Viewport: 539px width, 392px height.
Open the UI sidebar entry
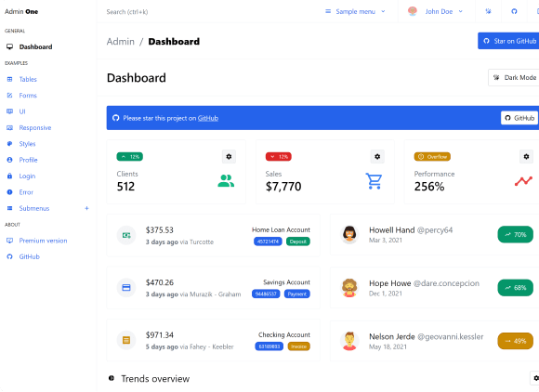coord(48,111)
